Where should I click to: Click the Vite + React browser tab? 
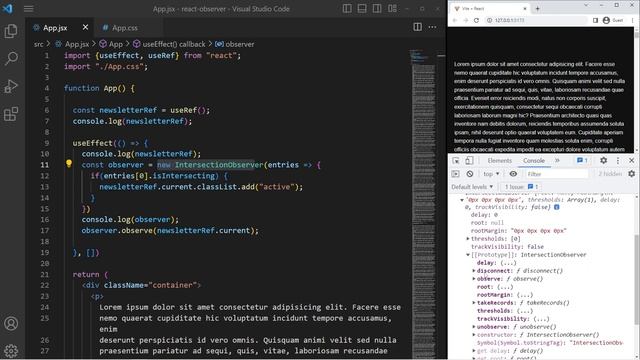(489, 9)
